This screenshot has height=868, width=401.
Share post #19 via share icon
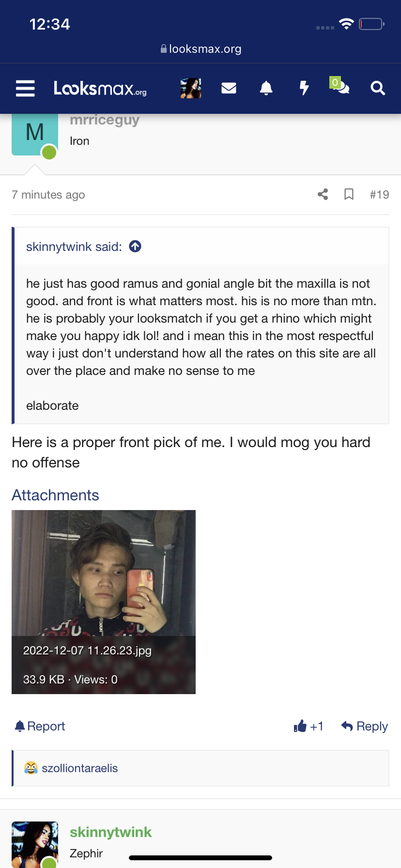[x=323, y=195]
